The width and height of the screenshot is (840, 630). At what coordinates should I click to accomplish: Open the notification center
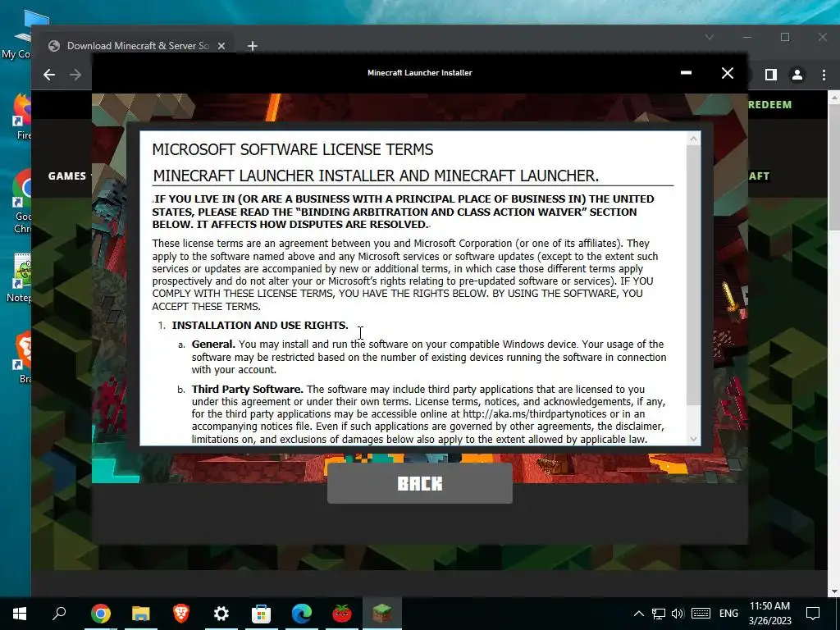(813, 614)
